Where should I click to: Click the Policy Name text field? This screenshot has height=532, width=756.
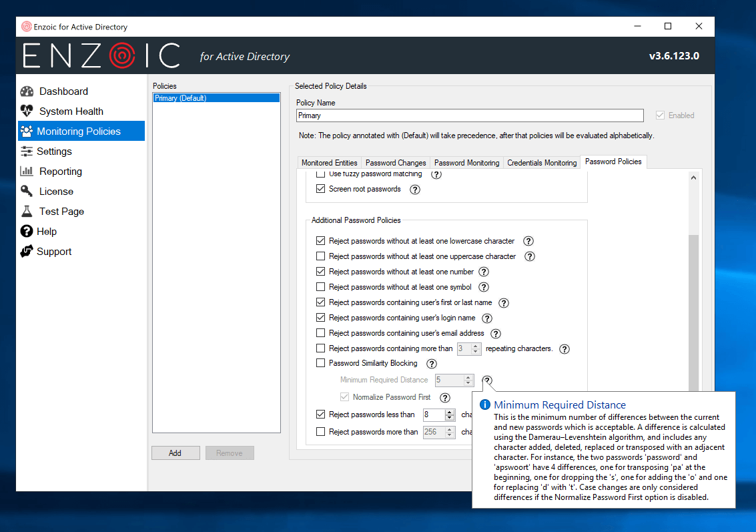tap(470, 115)
